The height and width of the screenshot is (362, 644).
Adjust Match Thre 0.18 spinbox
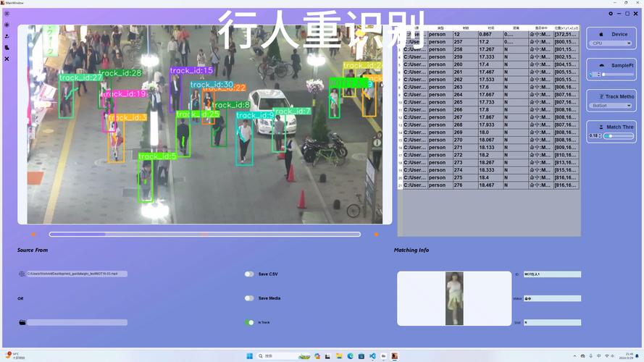pos(595,136)
